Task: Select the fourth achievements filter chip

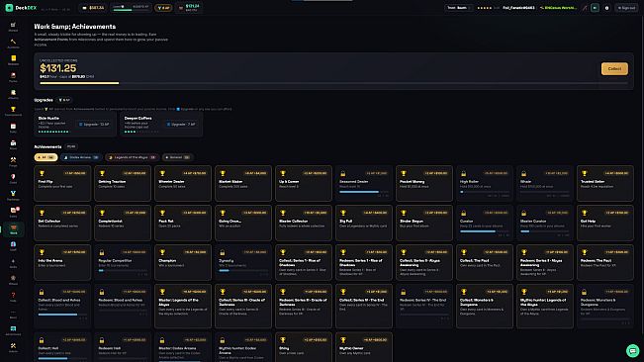Action: (177, 157)
